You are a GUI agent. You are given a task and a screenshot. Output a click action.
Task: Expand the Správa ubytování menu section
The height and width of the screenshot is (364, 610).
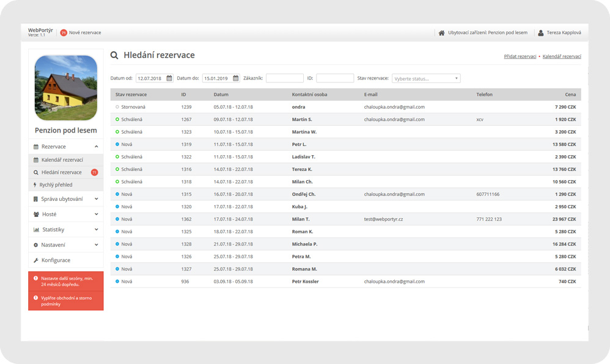coord(65,199)
